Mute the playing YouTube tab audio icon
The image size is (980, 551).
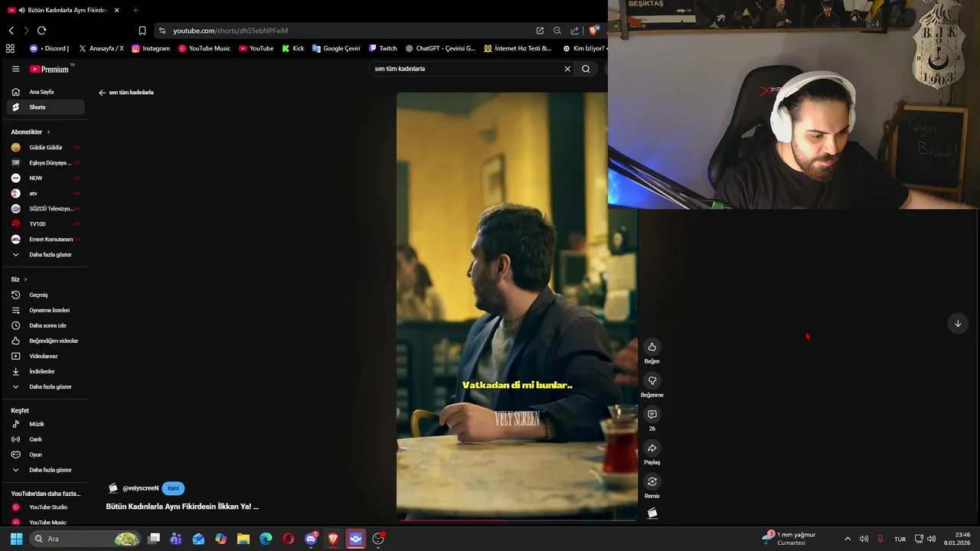coord(21,10)
